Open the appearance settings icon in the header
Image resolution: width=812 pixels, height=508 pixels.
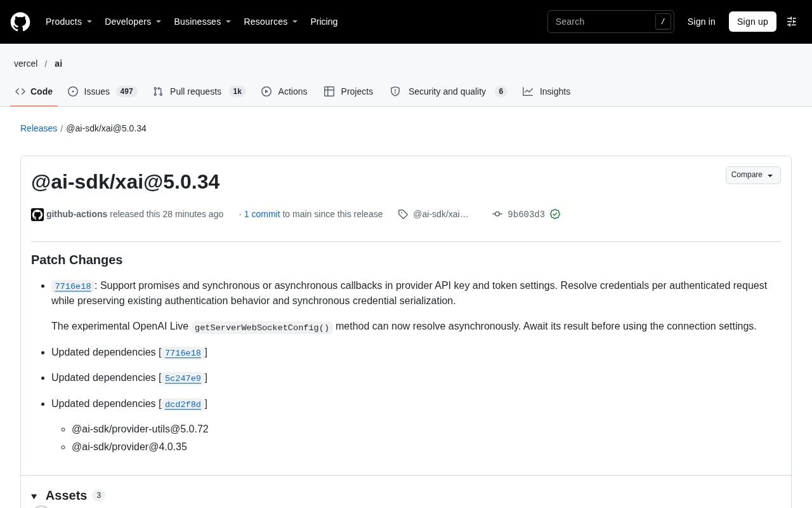click(x=792, y=22)
